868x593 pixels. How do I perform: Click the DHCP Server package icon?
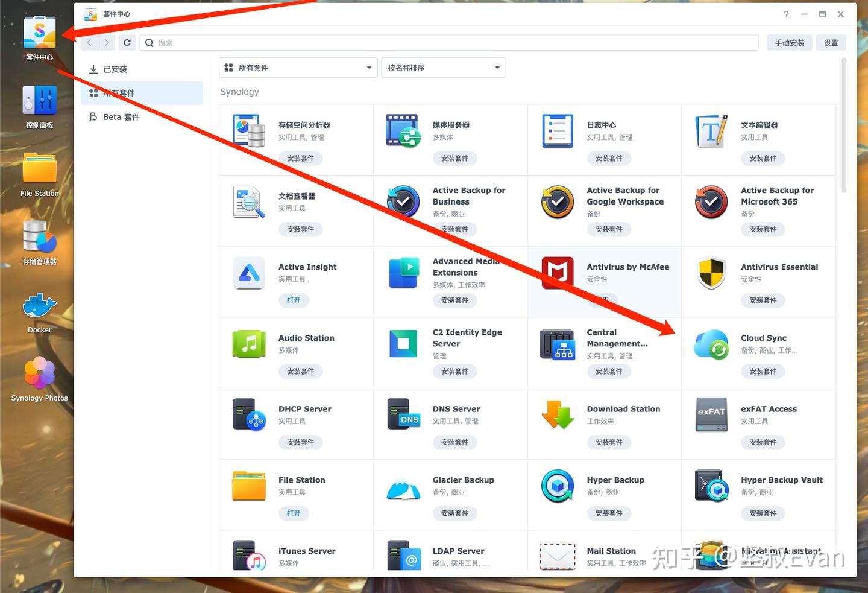[x=249, y=414]
